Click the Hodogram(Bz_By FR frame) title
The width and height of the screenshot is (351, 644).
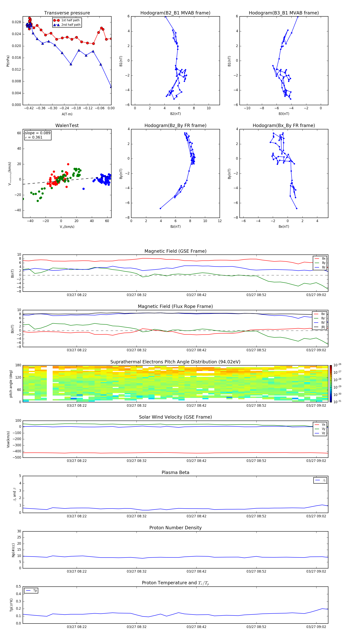pos(175,125)
